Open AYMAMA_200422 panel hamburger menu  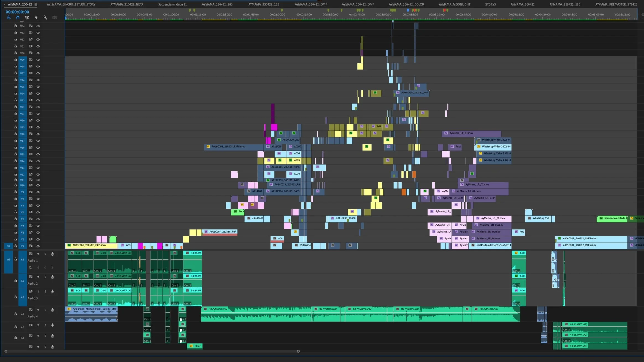[x=35, y=4]
